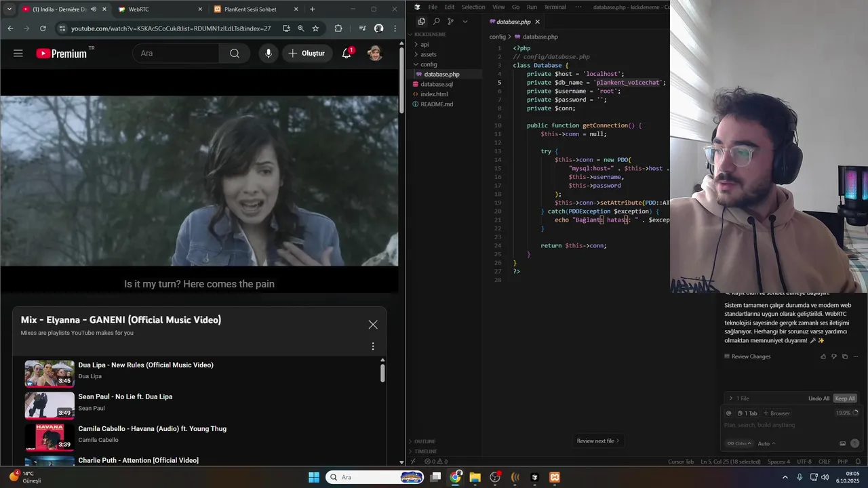This screenshot has height=488, width=868.
Task: Open the File menu in the editor
Action: coord(433,7)
